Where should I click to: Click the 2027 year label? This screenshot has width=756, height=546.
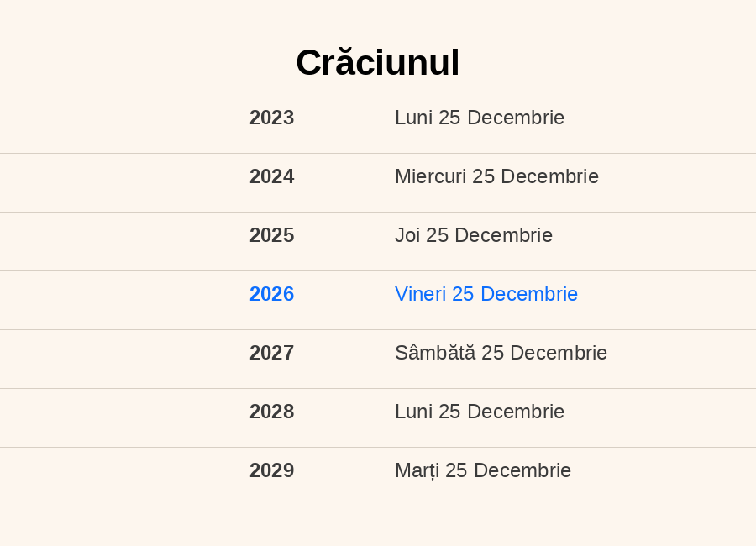271,353
